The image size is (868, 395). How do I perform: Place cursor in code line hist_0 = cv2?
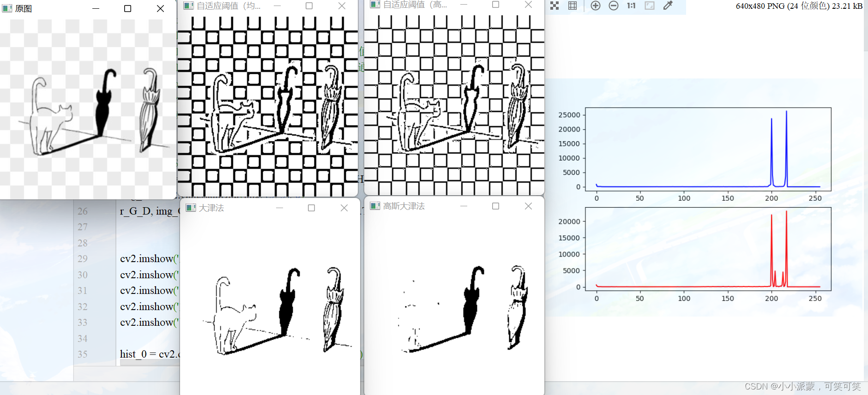(x=150, y=354)
